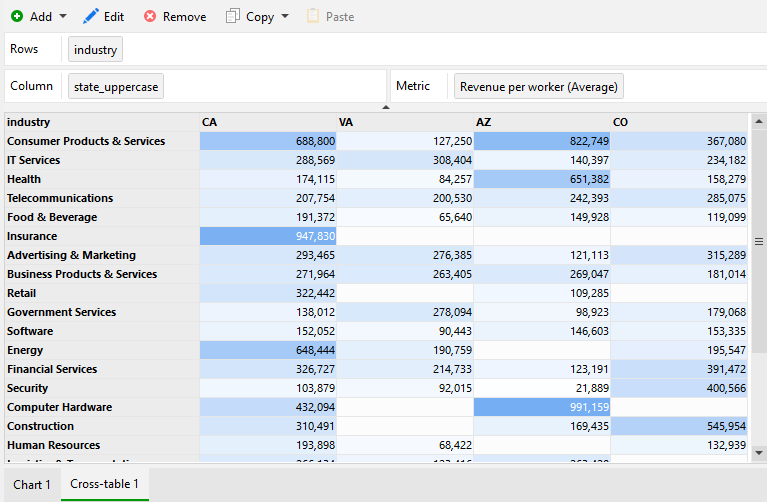Screen dimensions: 767x502
Task: Select the Business Products & Services row label
Action: coord(102,274)
